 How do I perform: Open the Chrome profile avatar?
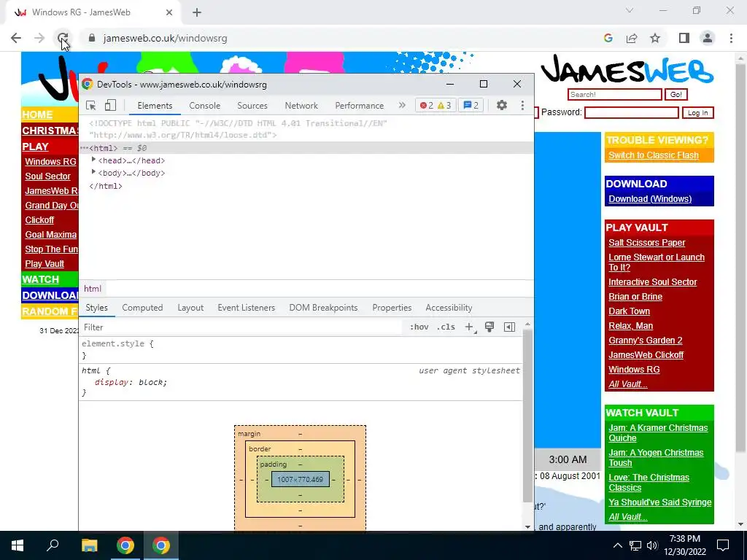point(708,38)
